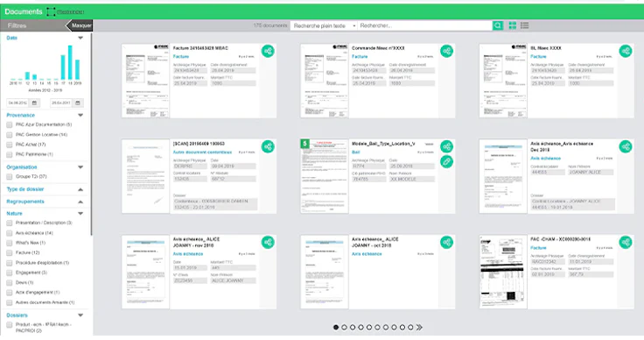Check Groupe T2i organisation filter
The height and width of the screenshot is (340, 644).
click(x=10, y=177)
